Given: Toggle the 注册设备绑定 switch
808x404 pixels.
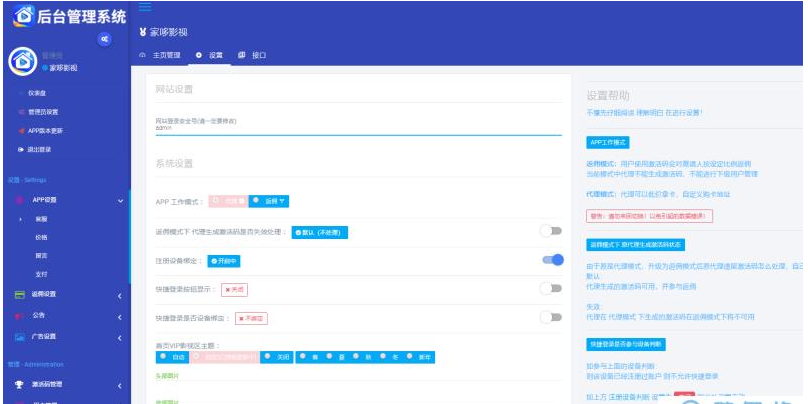Looking at the screenshot, I should click(x=551, y=260).
